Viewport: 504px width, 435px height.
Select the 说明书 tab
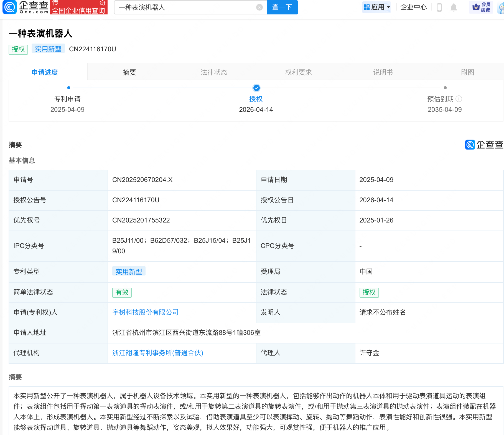tap(383, 72)
